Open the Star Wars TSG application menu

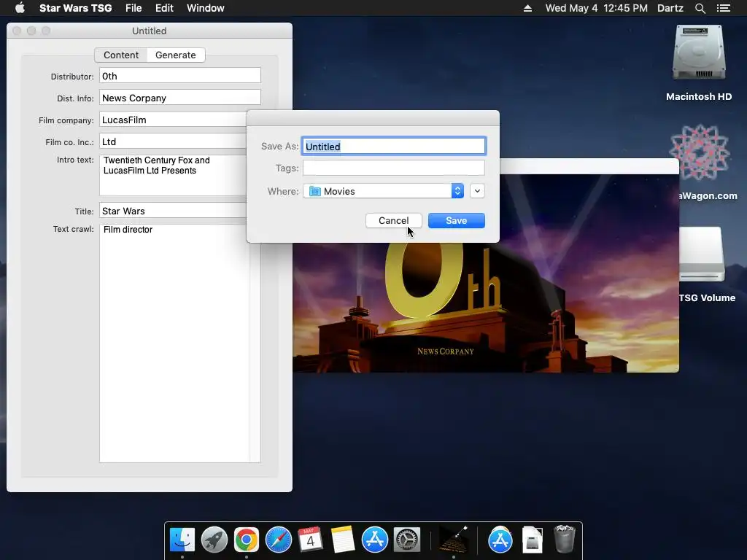tap(75, 8)
